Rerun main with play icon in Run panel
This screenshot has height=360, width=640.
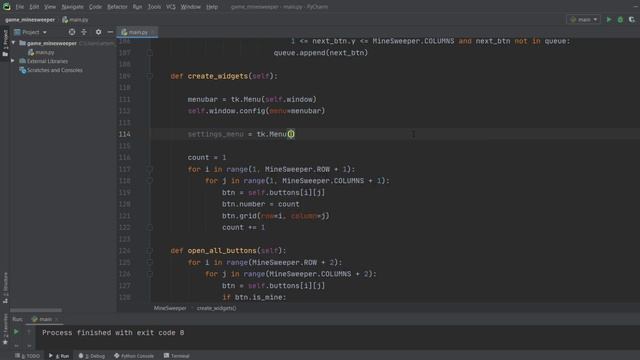click(x=16, y=332)
